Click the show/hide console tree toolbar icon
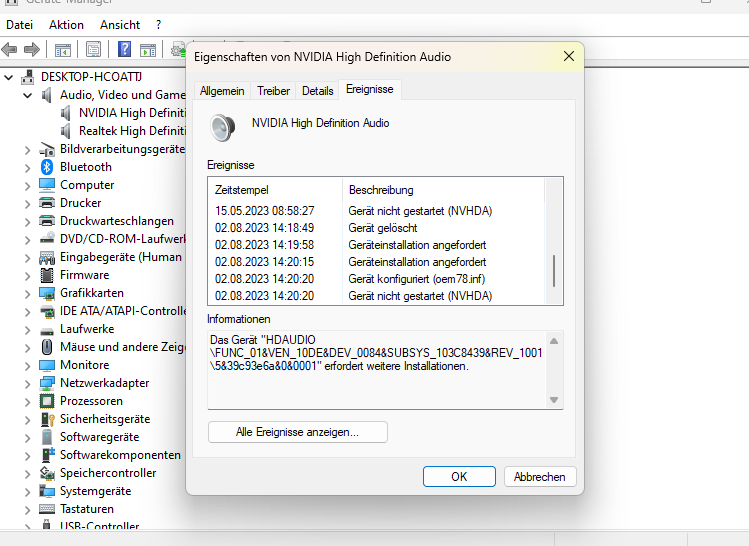Image resolution: width=749 pixels, height=546 pixels. (63, 50)
